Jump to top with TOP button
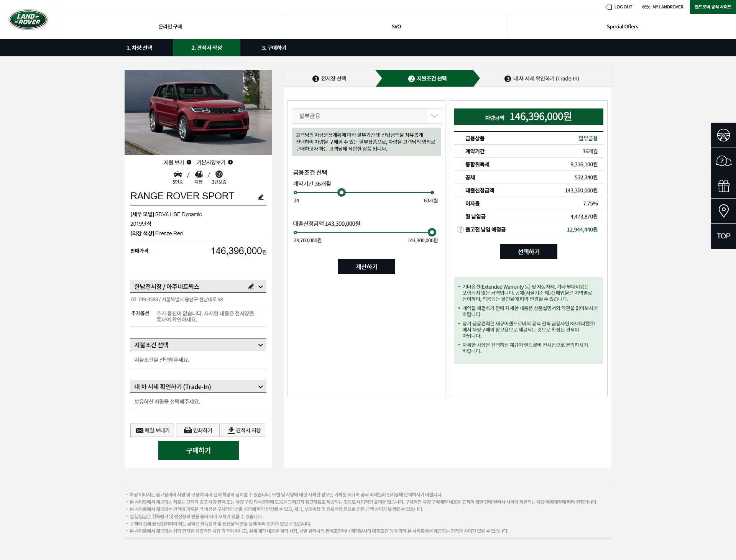736x560 pixels. (x=723, y=236)
